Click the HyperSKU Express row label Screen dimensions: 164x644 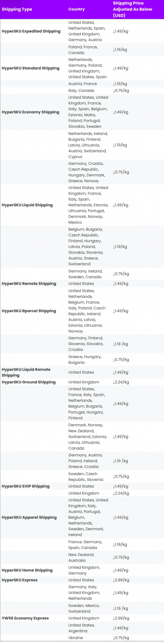pos(20,580)
